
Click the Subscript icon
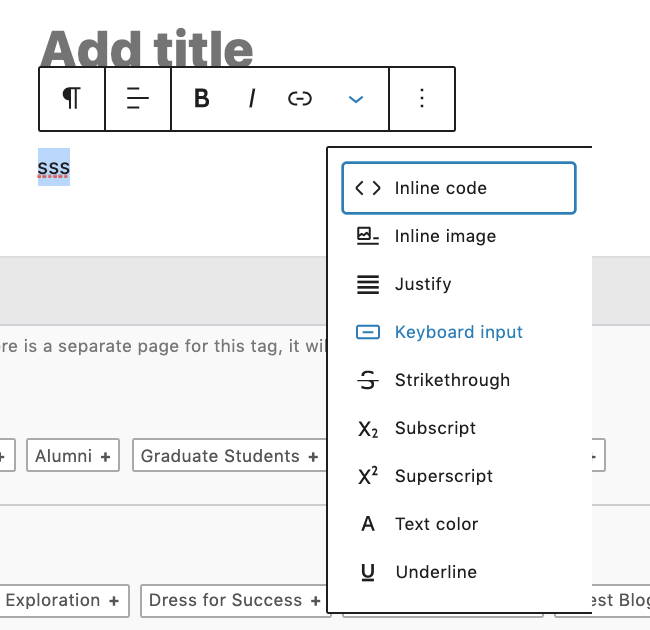[368, 428]
